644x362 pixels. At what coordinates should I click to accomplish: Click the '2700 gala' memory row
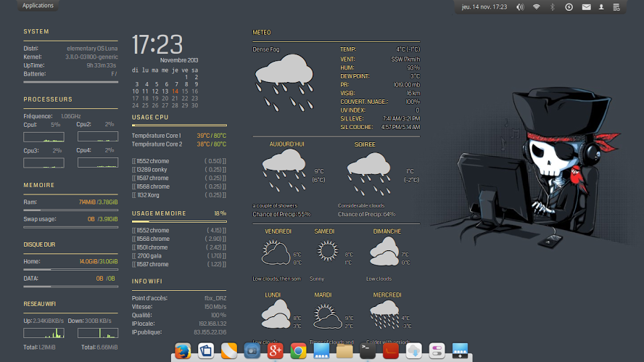179,256
